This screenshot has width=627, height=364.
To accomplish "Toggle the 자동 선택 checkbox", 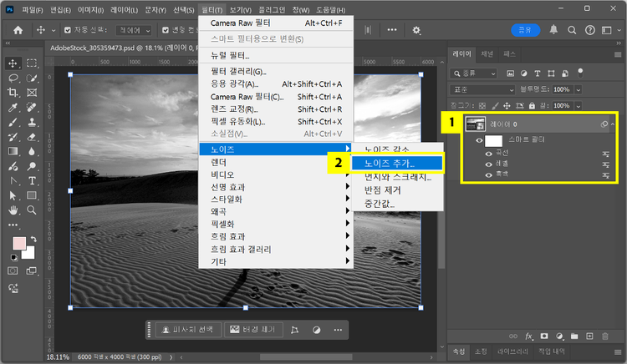I will coord(68,30).
